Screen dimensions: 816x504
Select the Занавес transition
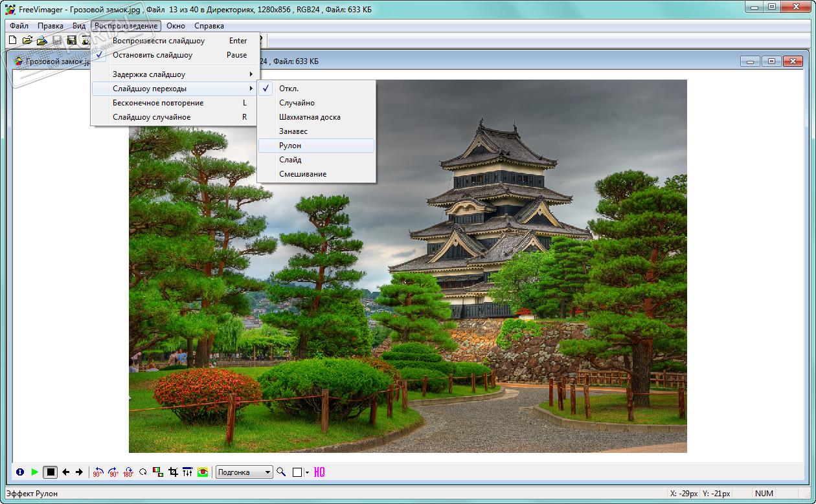click(317, 131)
